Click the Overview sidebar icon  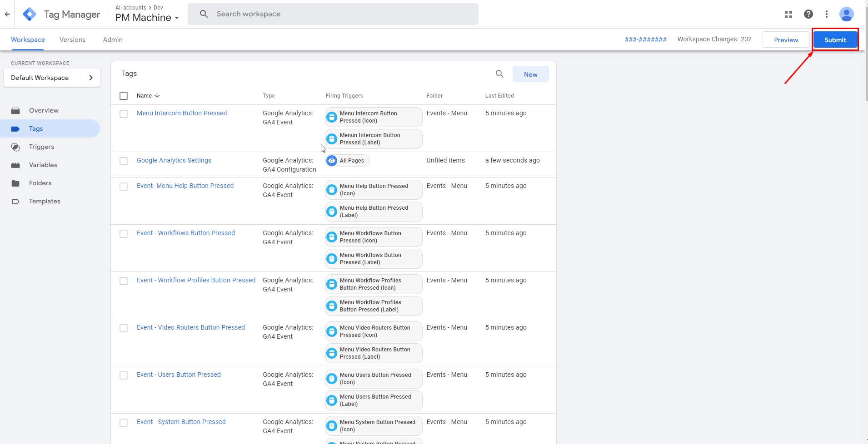tap(15, 111)
